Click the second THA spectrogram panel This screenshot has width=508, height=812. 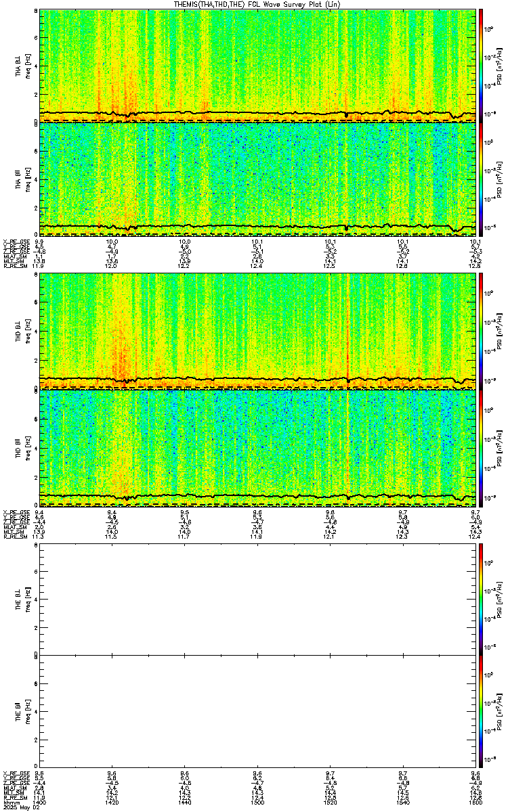pos(257,179)
